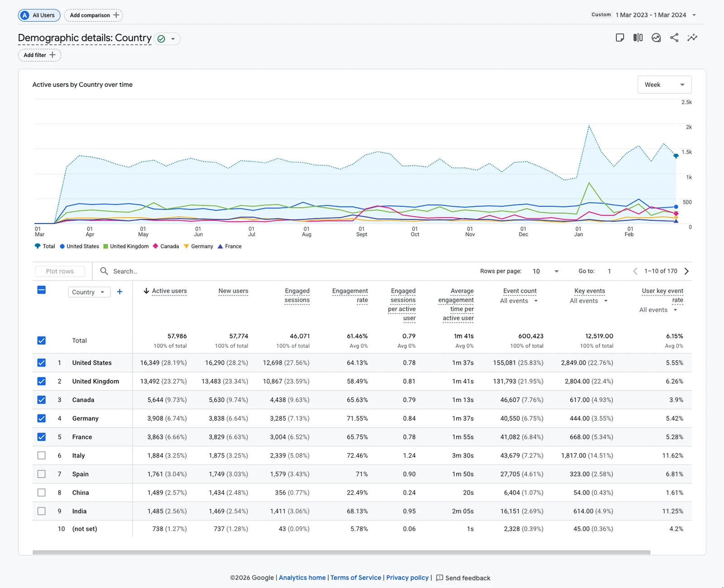
Task: Uncheck the United Kingdom row checkbox
Action: point(41,381)
